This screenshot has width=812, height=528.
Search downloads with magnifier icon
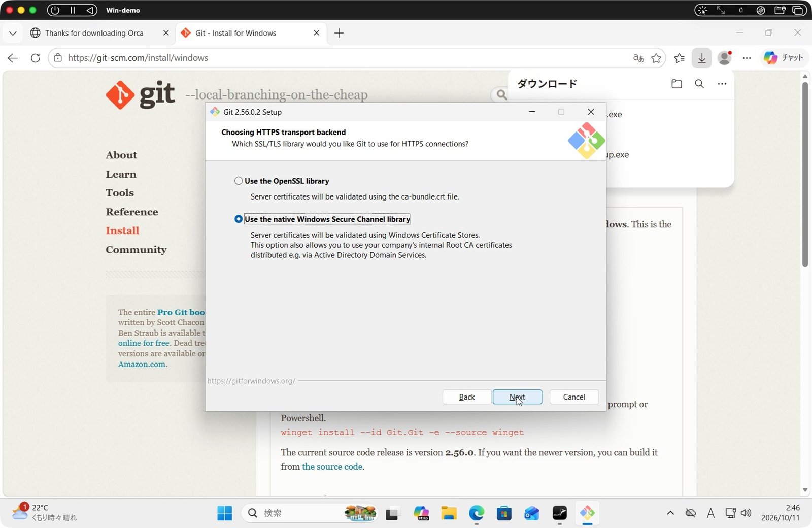click(699, 84)
